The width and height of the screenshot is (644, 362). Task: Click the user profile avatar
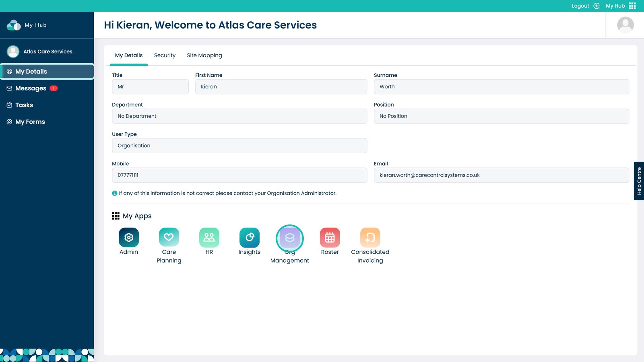[x=625, y=25]
